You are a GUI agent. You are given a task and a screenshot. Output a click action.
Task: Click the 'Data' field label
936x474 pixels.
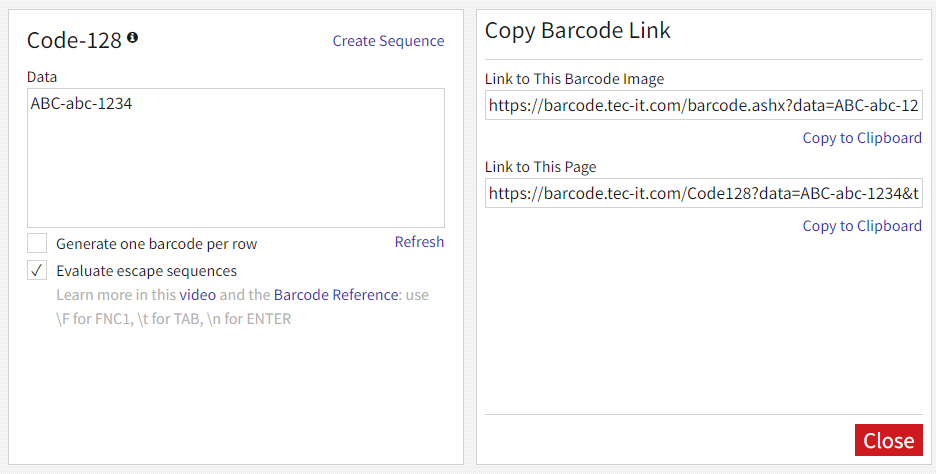point(42,77)
